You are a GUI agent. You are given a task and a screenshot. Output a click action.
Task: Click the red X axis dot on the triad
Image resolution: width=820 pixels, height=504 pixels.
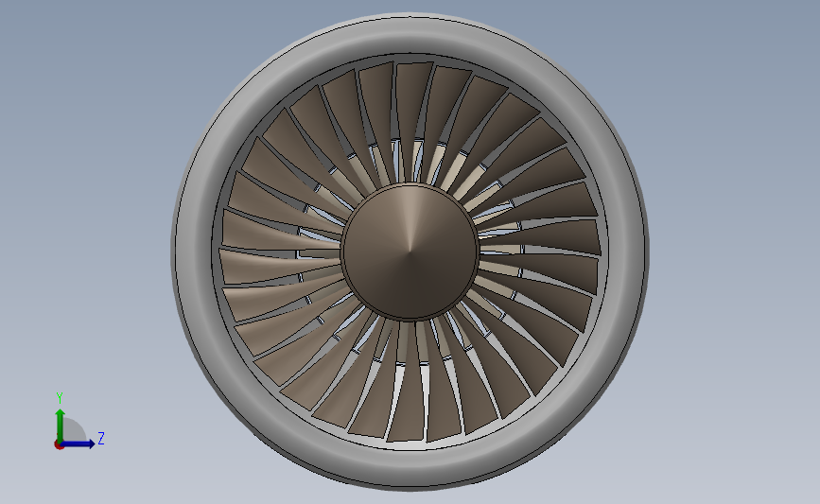tap(59, 445)
